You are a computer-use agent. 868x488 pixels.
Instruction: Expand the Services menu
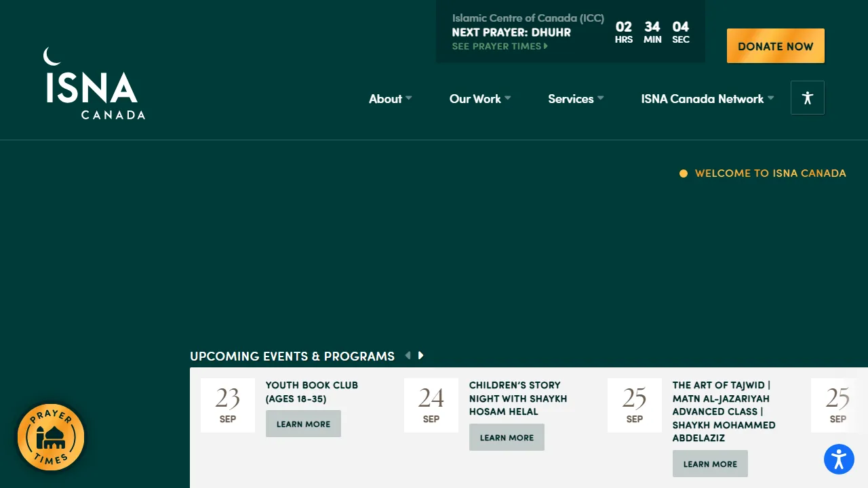(x=576, y=99)
